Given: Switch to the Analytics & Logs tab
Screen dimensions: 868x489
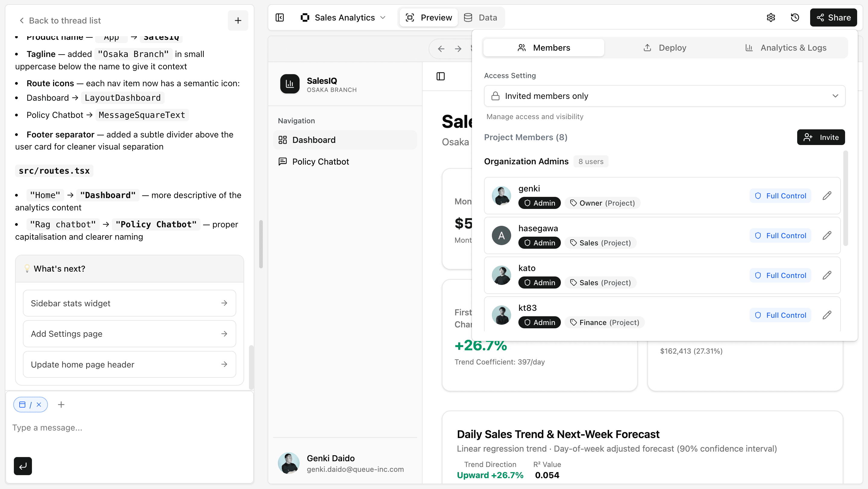Looking at the screenshot, I should click(x=786, y=48).
